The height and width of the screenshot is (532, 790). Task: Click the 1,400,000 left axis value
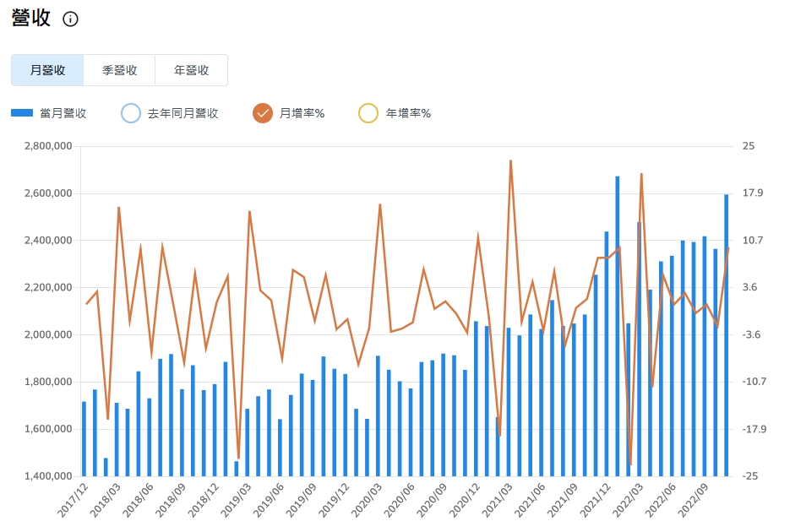tap(48, 476)
